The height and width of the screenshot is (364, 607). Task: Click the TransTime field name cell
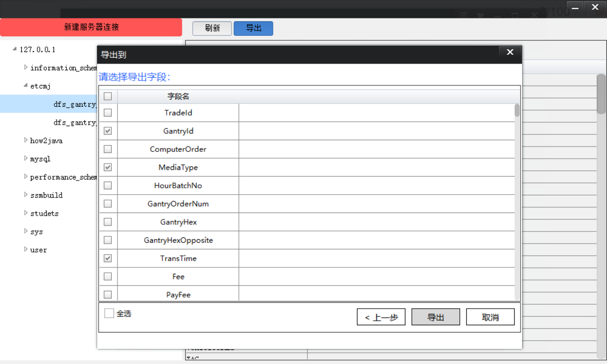[178, 258]
